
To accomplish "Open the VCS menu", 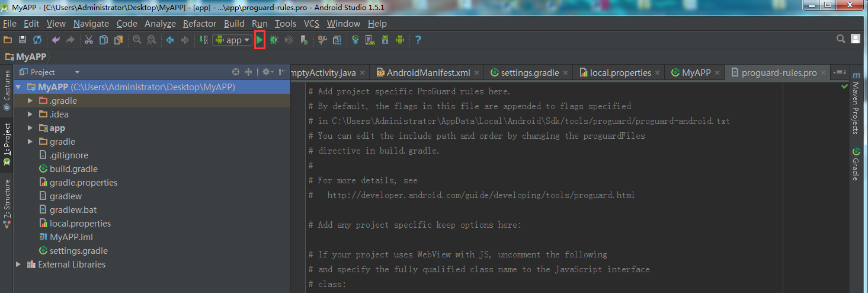I will coord(312,24).
